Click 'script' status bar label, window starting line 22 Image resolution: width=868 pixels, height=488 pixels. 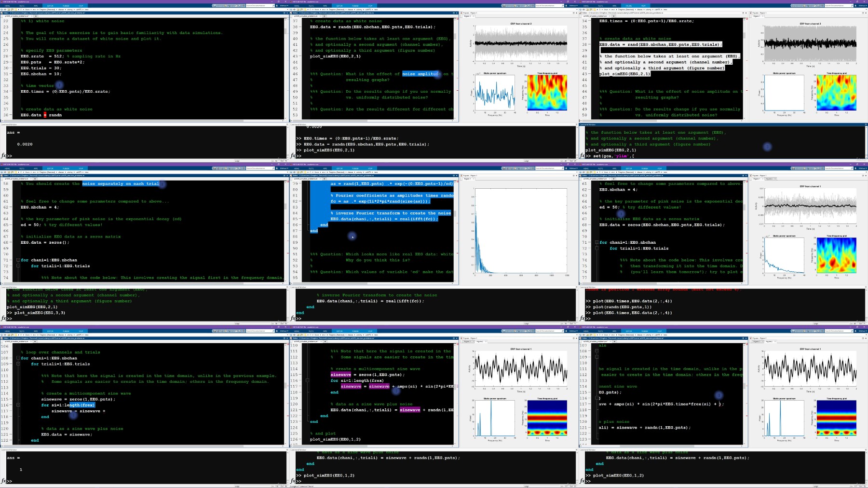(237, 161)
